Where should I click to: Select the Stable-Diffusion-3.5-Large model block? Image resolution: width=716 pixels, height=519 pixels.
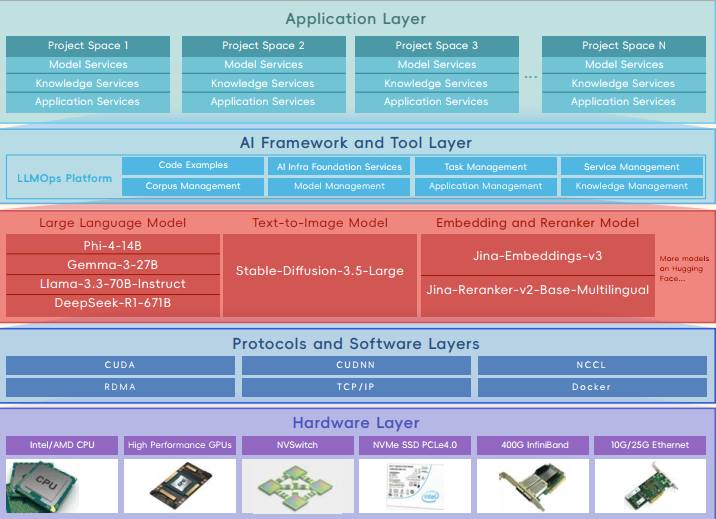[x=320, y=271]
